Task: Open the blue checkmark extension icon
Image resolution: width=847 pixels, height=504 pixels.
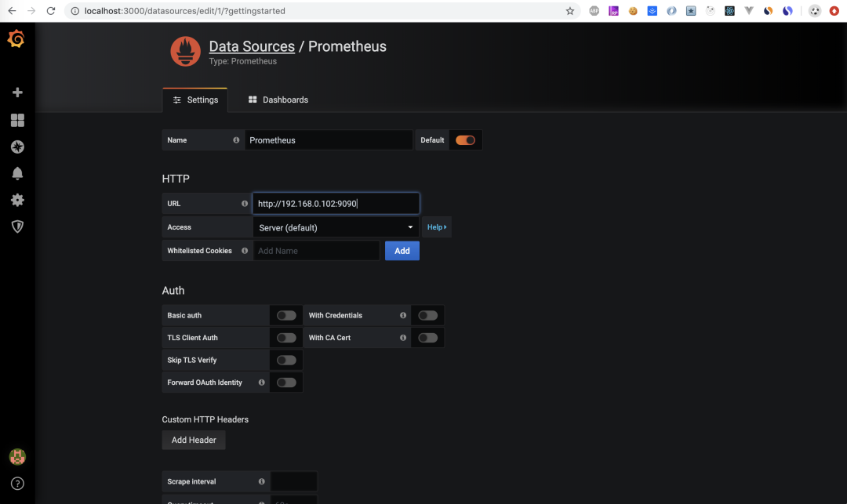Action: point(653,11)
